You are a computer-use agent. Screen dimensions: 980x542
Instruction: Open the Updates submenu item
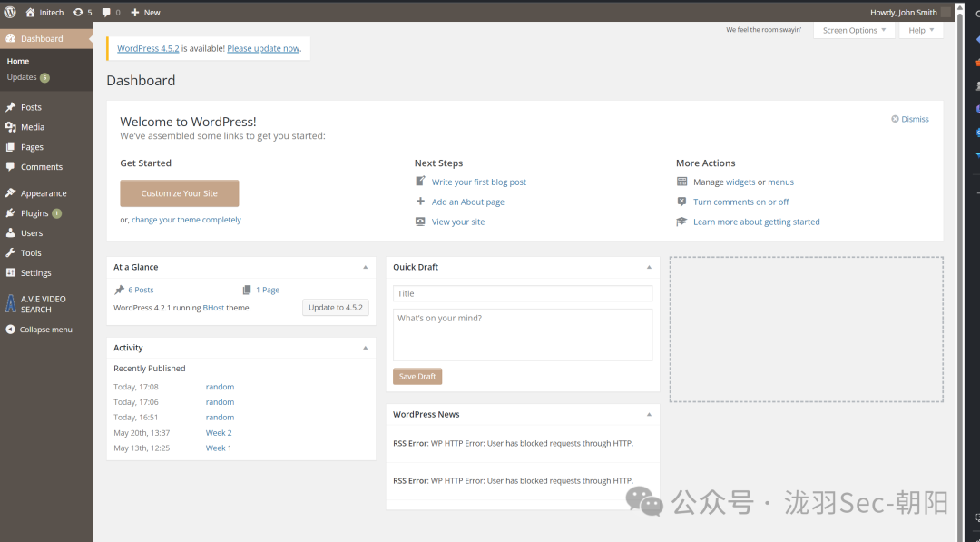(x=22, y=77)
